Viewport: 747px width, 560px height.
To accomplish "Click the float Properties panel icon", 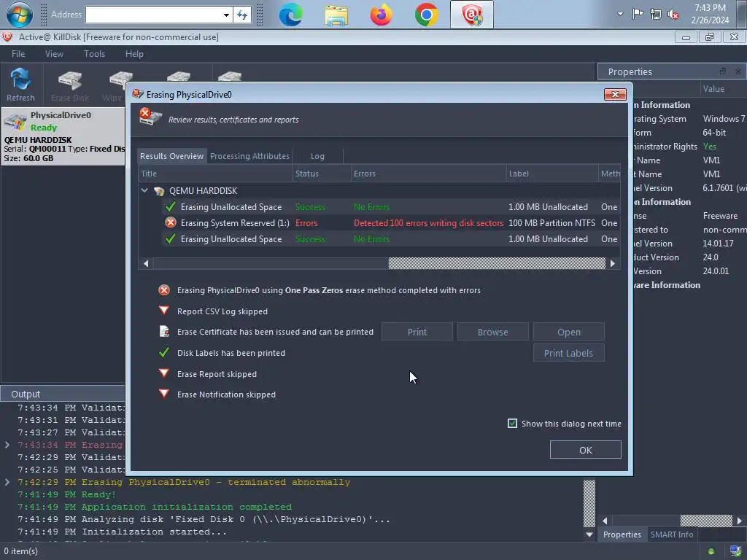I will (x=723, y=71).
